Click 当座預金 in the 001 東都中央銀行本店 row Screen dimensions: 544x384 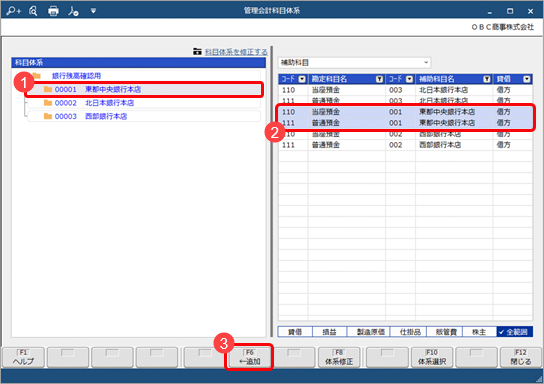[325, 112]
